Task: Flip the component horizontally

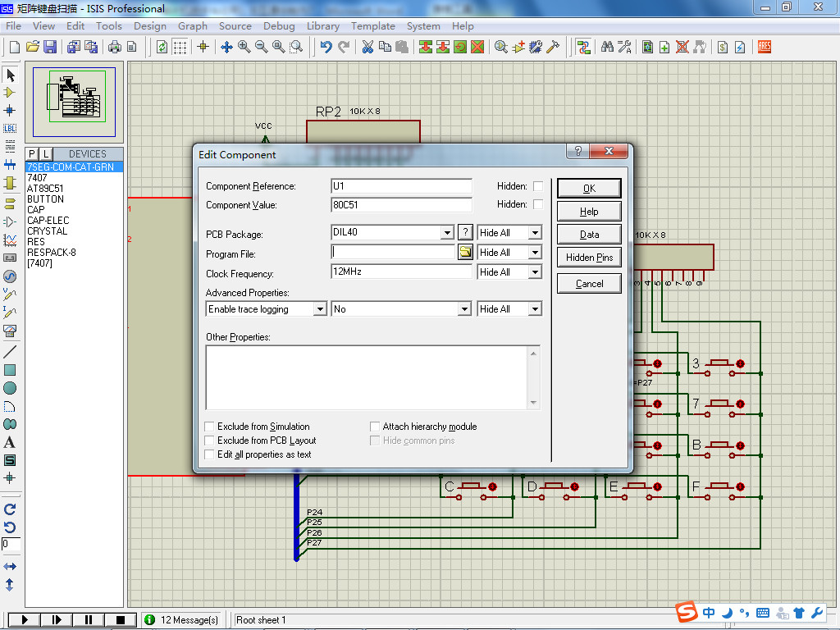Action: (x=10, y=566)
